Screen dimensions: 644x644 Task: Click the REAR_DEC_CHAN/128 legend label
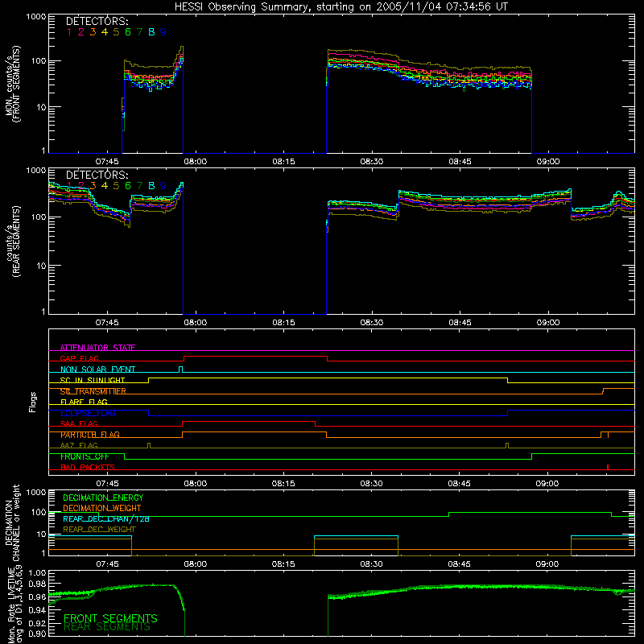coord(106,518)
